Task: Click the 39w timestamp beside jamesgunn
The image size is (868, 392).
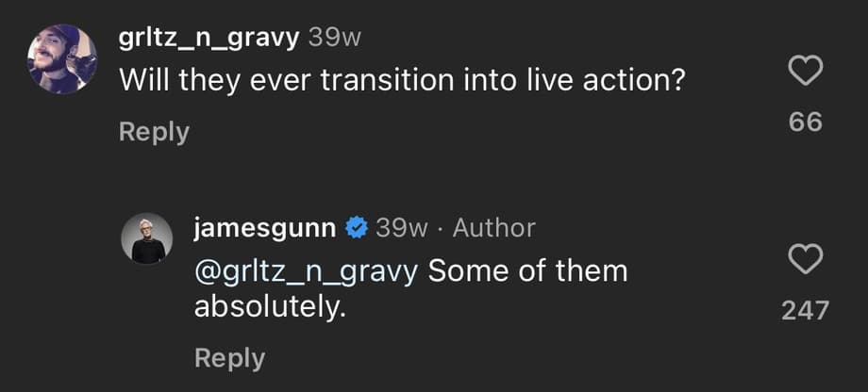Action: 402,228
